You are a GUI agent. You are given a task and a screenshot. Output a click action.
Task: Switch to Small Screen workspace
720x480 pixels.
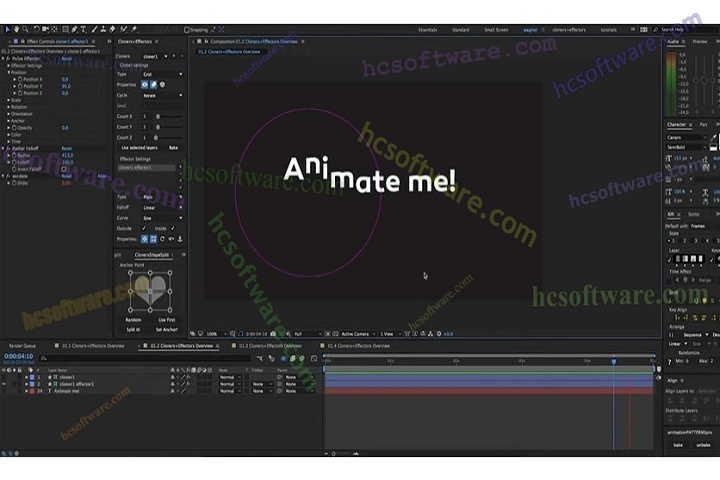pyautogui.click(x=496, y=30)
